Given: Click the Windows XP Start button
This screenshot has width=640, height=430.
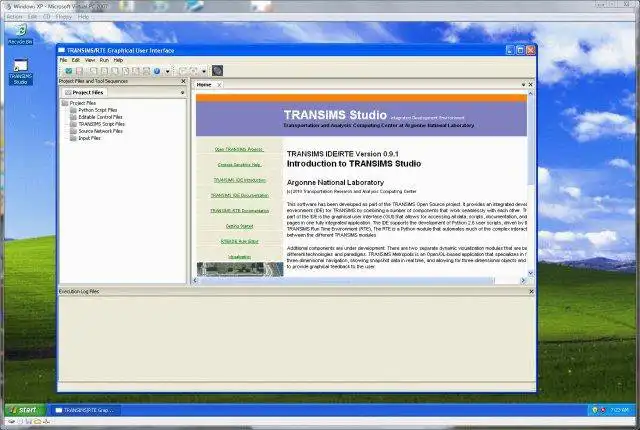Looking at the screenshot, I should point(24,410).
